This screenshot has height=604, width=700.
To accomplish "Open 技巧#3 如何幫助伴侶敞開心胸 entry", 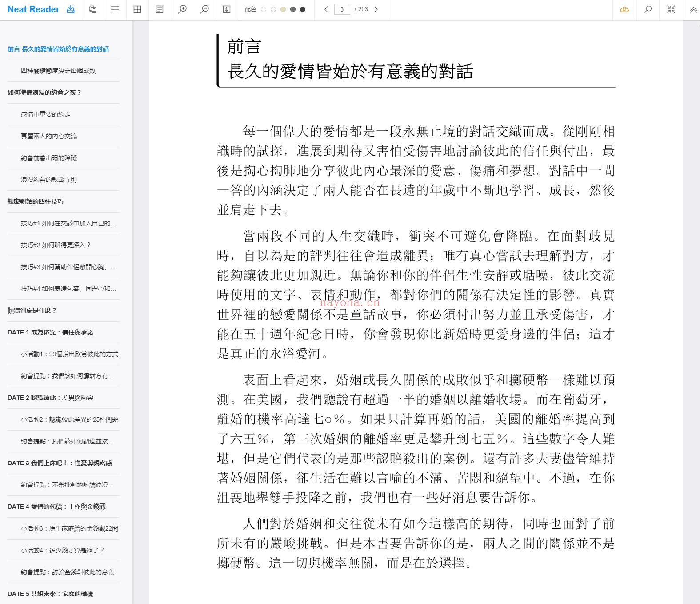I will click(68, 267).
